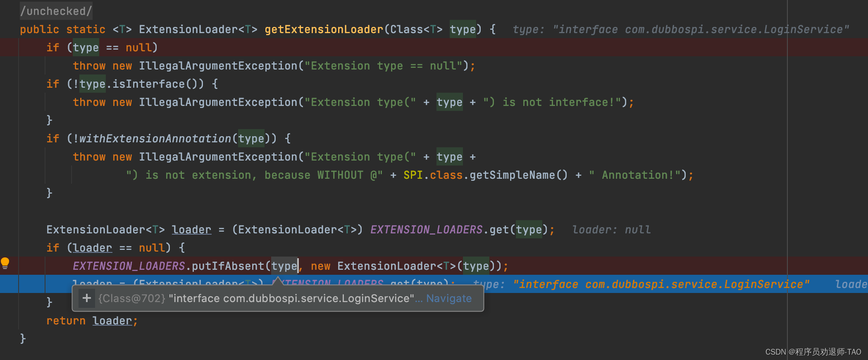Click SPI.class reference
This screenshot has height=360, width=868.
tap(433, 175)
